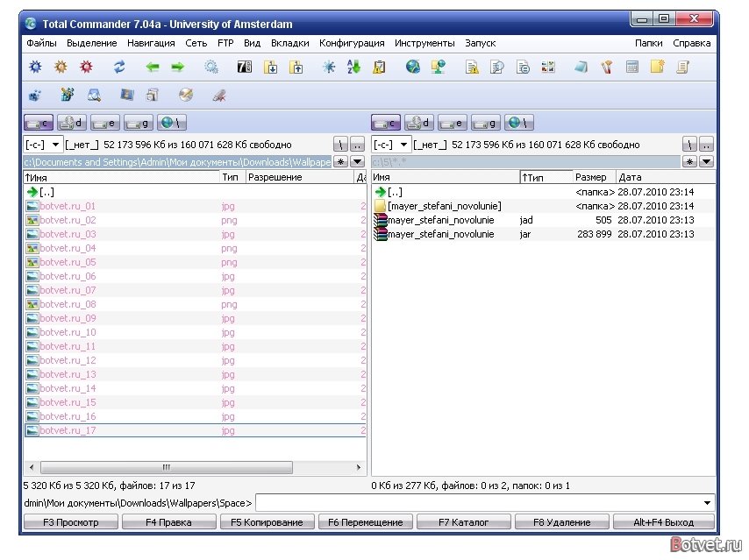Open the Выделение menu
Viewport: 749px width, 560px height.
pyautogui.click(x=92, y=43)
